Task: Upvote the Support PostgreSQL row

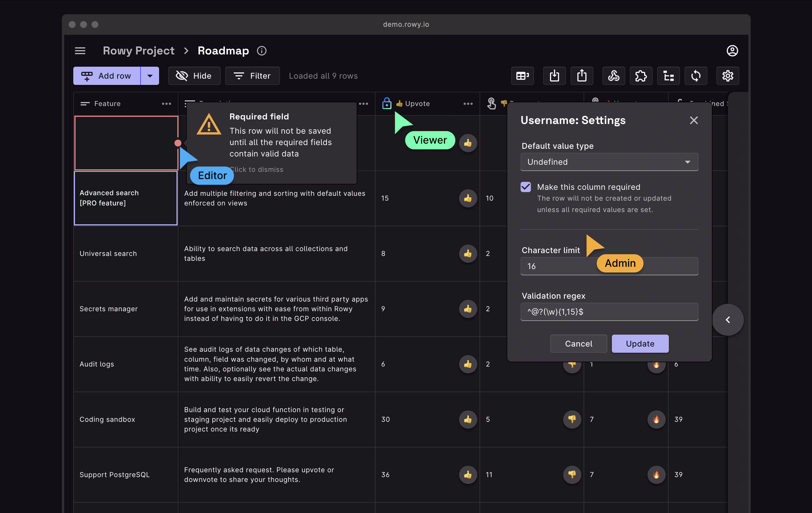Action: pyautogui.click(x=468, y=475)
